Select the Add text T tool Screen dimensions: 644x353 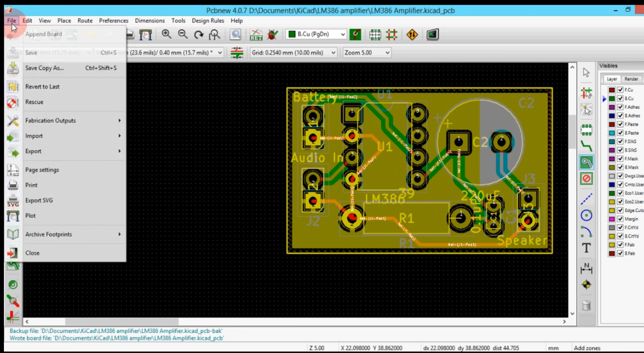pyautogui.click(x=586, y=248)
